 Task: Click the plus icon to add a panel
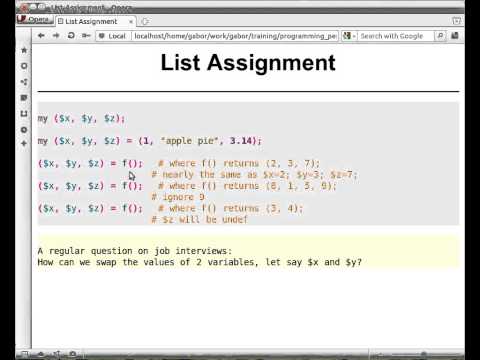coord(24,144)
